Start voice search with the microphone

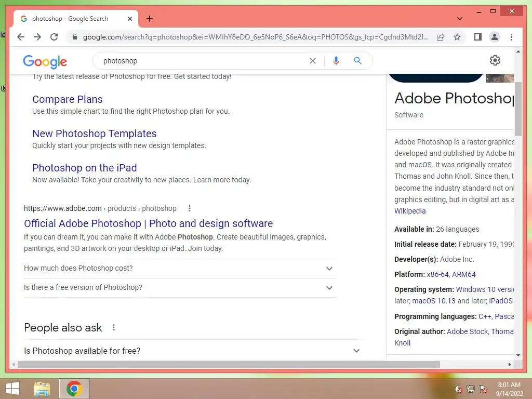tap(336, 61)
